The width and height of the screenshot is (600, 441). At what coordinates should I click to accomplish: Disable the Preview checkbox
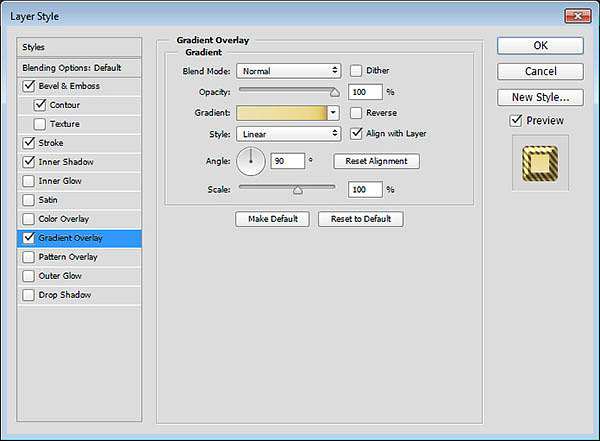tap(515, 121)
